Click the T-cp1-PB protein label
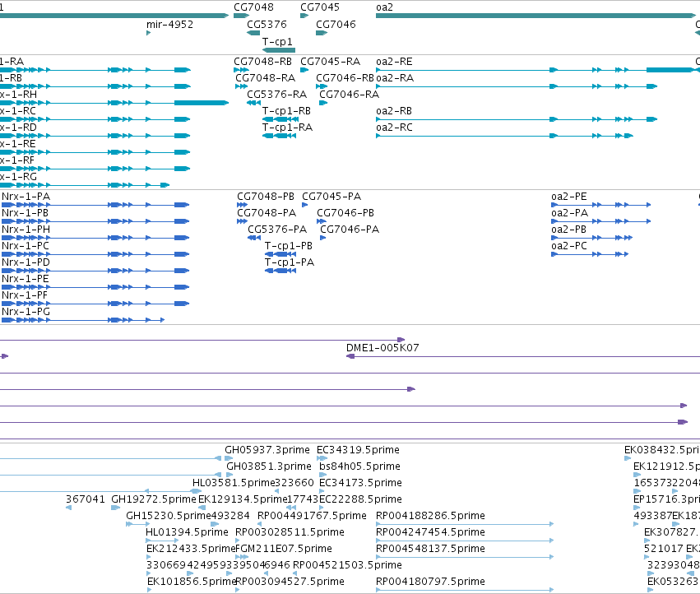Screen dimensions: 700x594 point(289,247)
